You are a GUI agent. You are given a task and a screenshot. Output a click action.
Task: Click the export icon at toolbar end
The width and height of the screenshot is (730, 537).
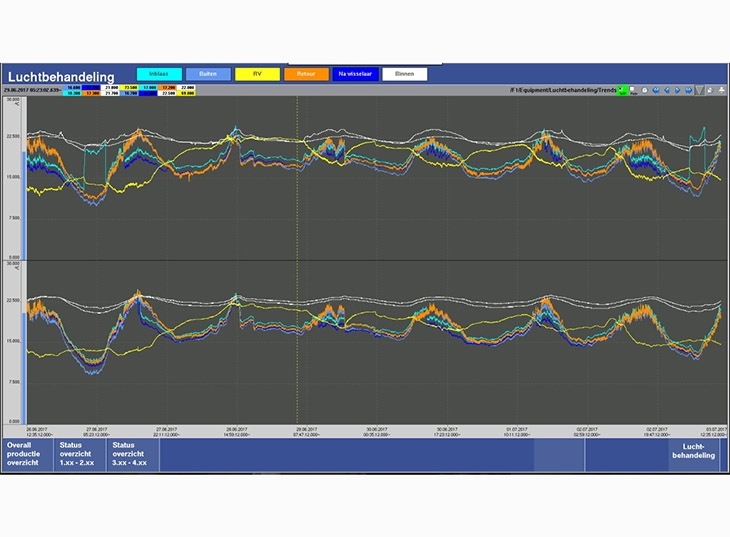[721, 90]
